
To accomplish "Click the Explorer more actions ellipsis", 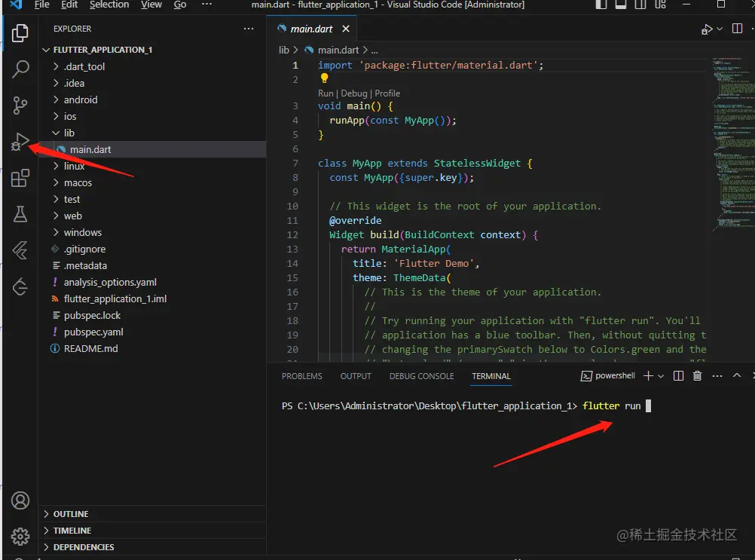I will (x=249, y=29).
